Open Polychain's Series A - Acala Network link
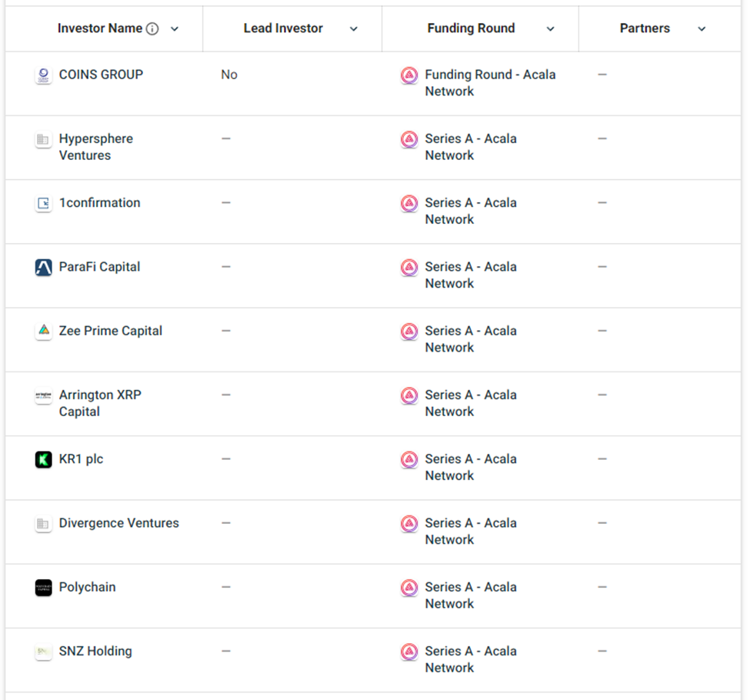 pos(471,595)
